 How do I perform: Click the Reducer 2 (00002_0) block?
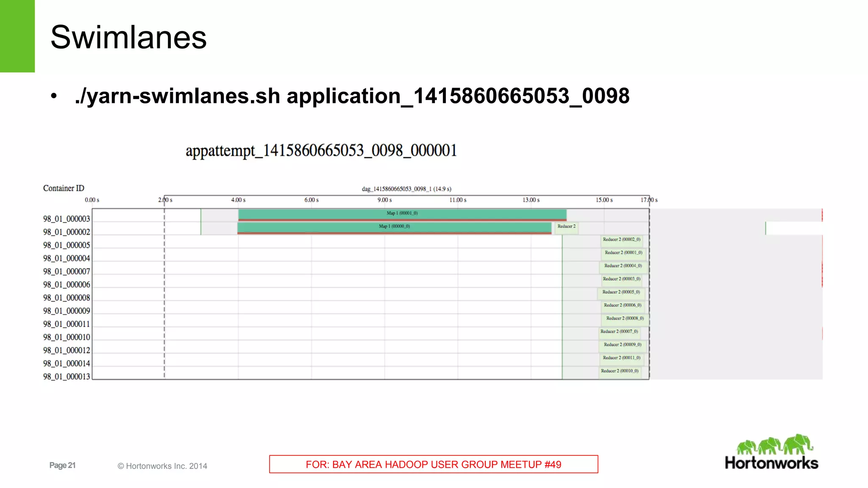(622, 241)
